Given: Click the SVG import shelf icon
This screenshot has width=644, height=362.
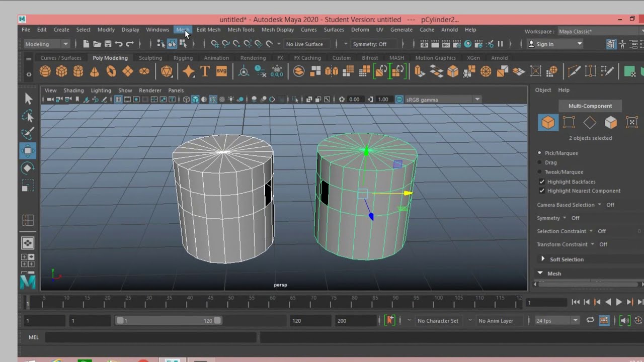Looking at the screenshot, I should click(221, 71).
